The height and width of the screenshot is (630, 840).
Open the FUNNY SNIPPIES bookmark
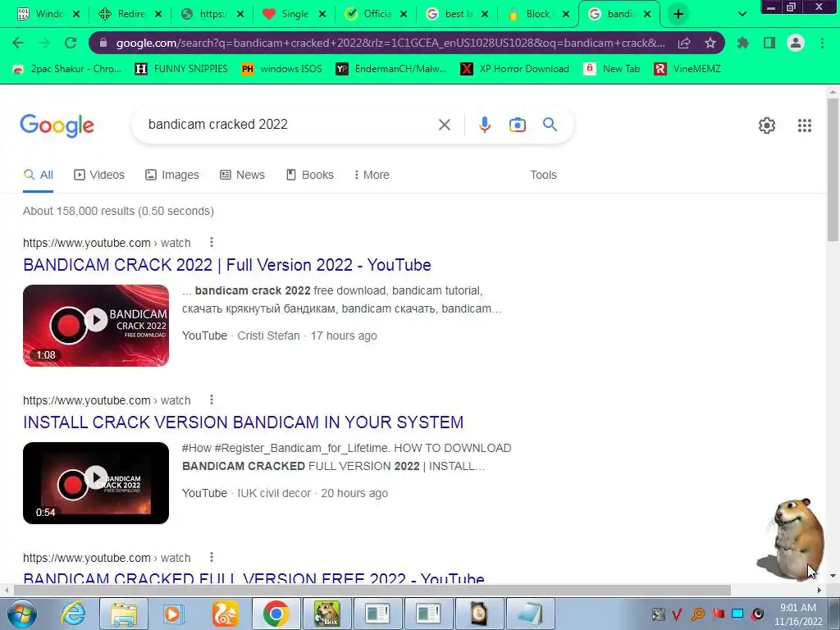[181, 69]
